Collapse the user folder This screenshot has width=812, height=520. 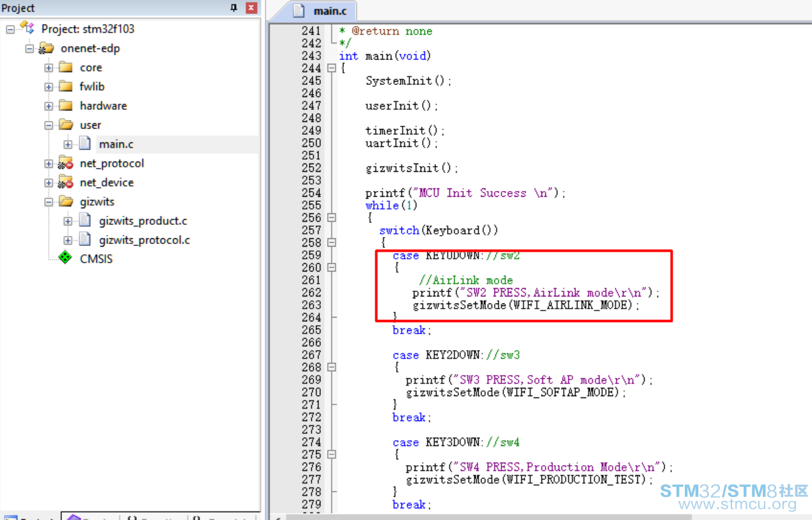tap(49, 125)
